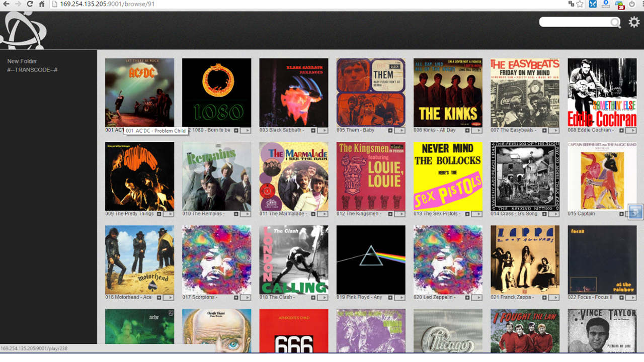Viewport: 644px width, 362px height.
Task: Open the Zappa album cover thumbnail
Action: 525,259
